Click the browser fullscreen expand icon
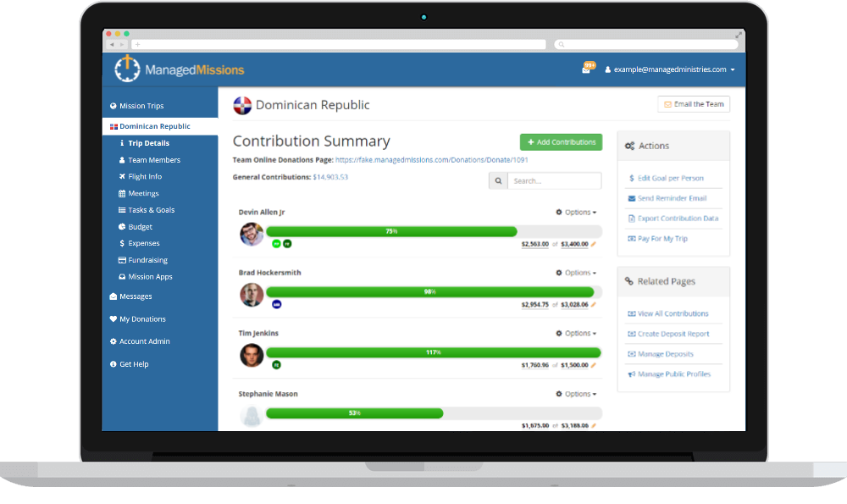The width and height of the screenshot is (847, 504). pyautogui.click(x=739, y=34)
